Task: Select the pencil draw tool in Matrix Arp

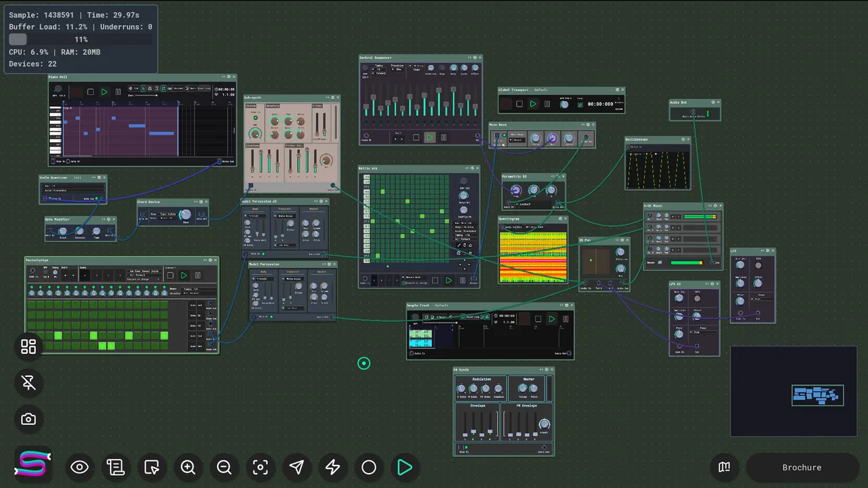Action: pos(458,245)
